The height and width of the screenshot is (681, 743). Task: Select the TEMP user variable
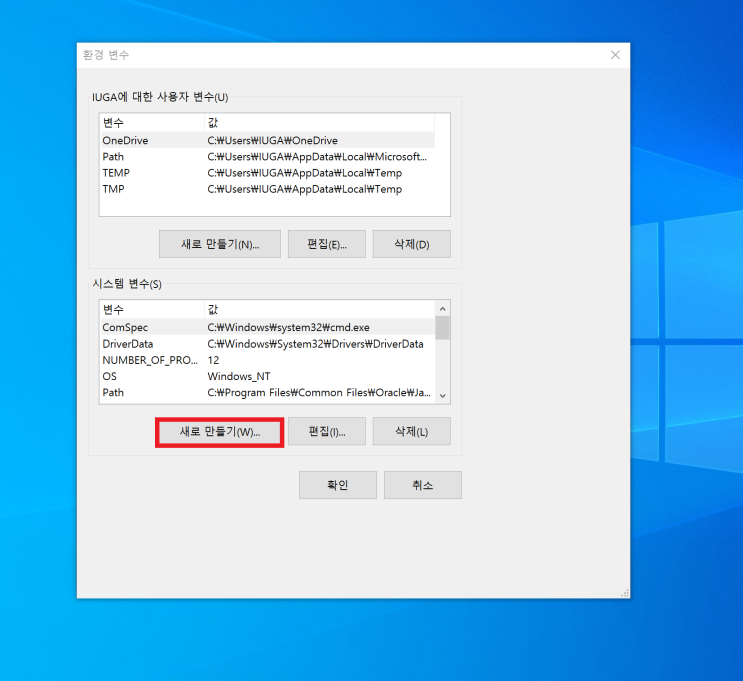[x=267, y=173]
